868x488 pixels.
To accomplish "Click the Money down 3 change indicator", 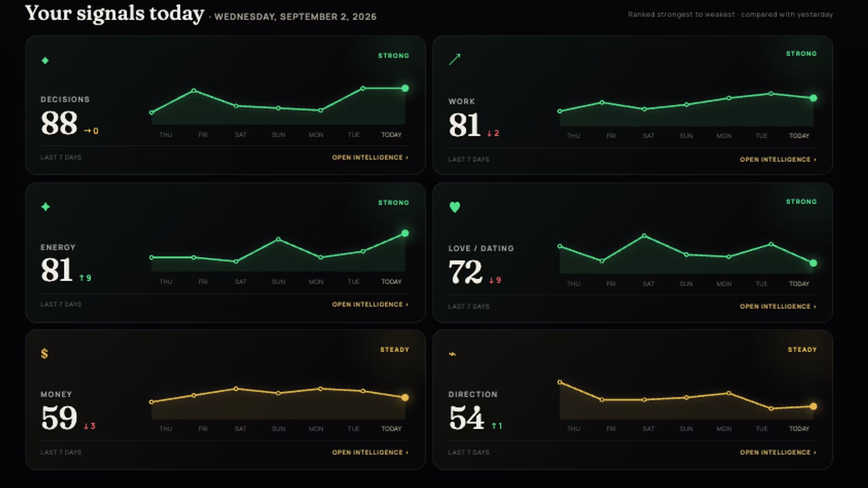I will coord(90,426).
